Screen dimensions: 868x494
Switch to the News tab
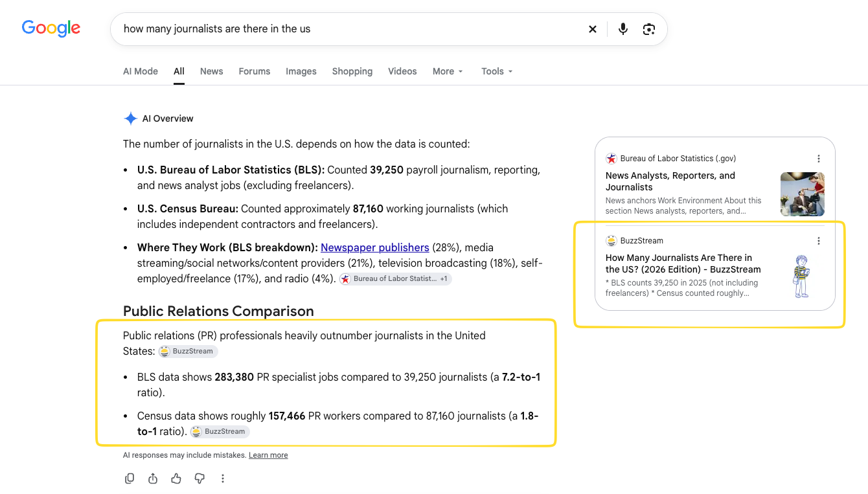(x=211, y=71)
